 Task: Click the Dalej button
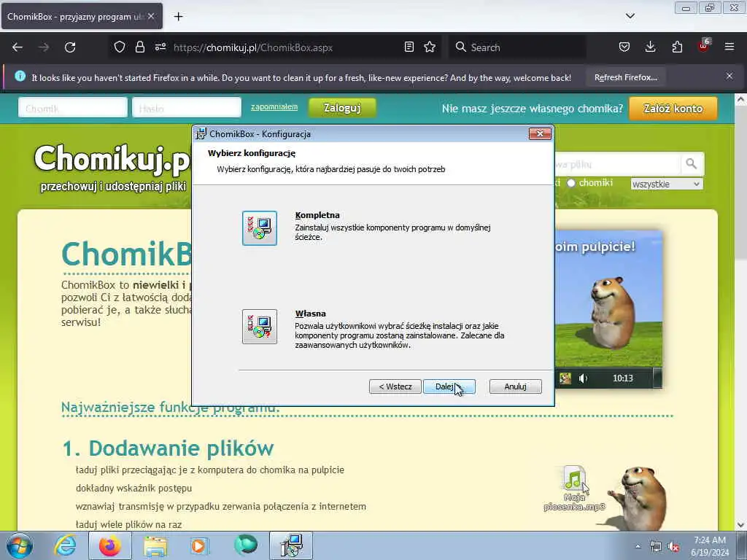click(x=449, y=386)
